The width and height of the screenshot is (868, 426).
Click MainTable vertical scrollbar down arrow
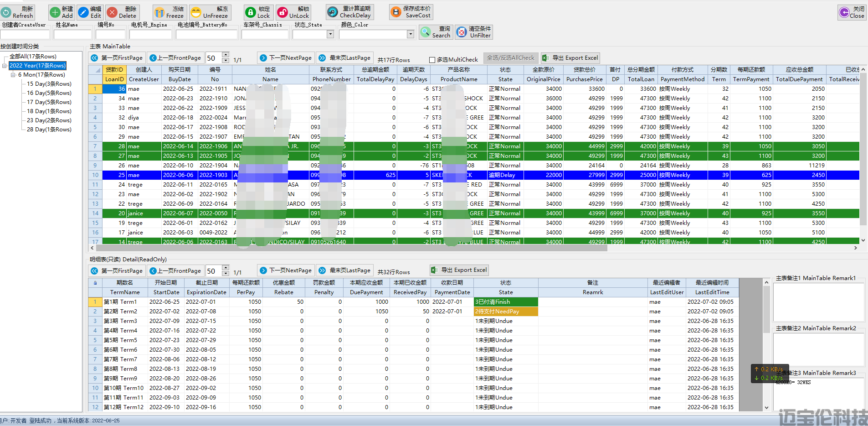coord(863,240)
